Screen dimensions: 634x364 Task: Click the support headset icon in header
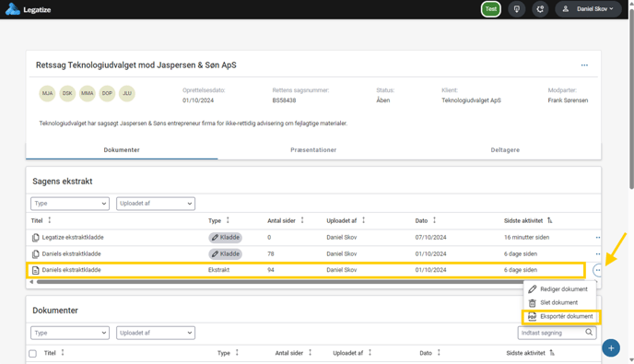tap(540, 9)
